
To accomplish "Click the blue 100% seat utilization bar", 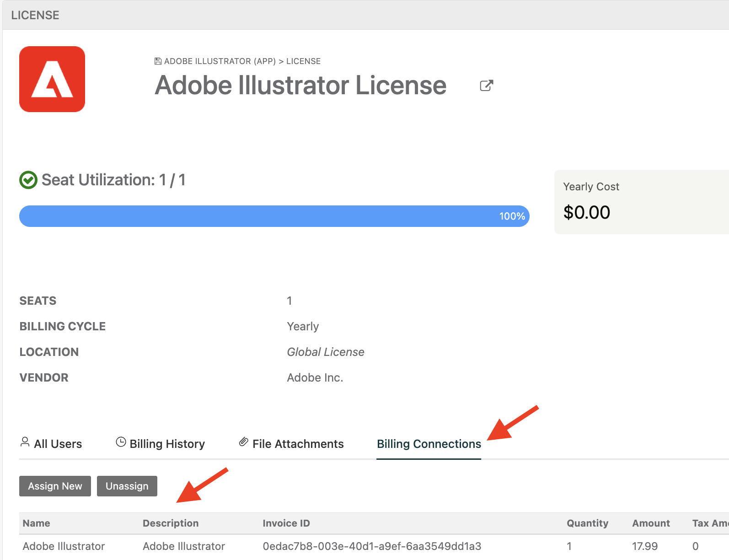I will click(274, 216).
